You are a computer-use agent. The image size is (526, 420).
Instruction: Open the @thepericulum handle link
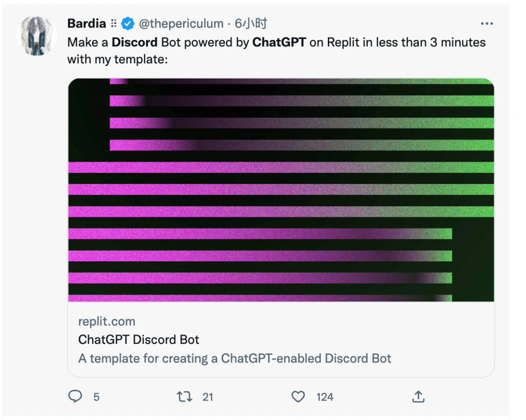tap(181, 23)
